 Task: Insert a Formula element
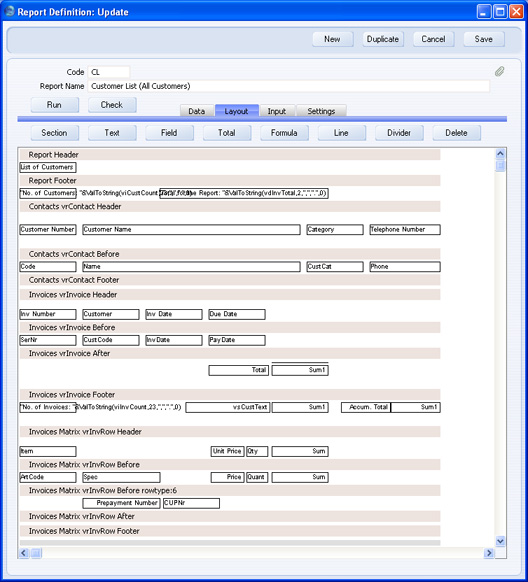pyautogui.click(x=284, y=133)
